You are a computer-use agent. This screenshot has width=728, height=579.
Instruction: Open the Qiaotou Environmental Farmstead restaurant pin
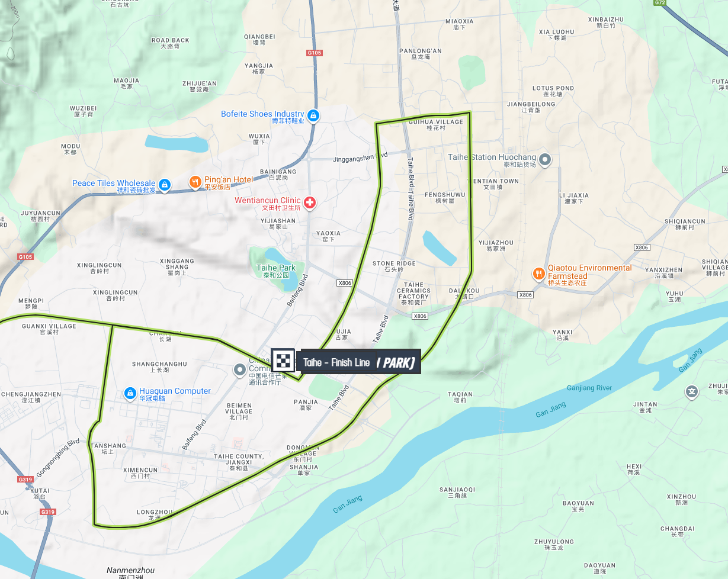click(x=538, y=274)
